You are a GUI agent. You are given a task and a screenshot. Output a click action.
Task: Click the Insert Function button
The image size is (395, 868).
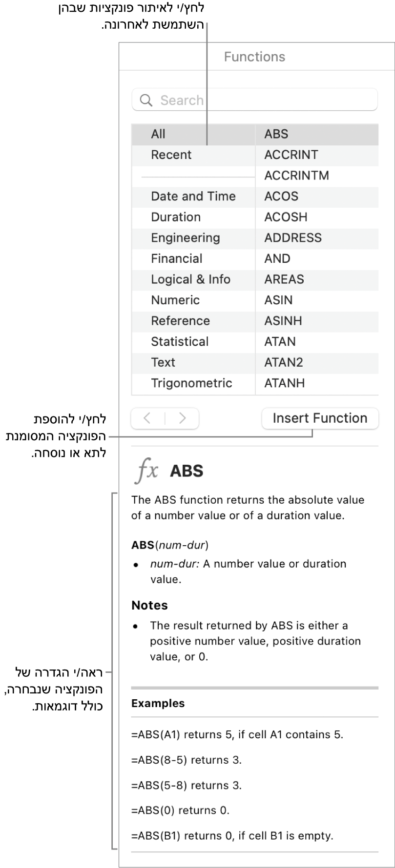[320, 418]
